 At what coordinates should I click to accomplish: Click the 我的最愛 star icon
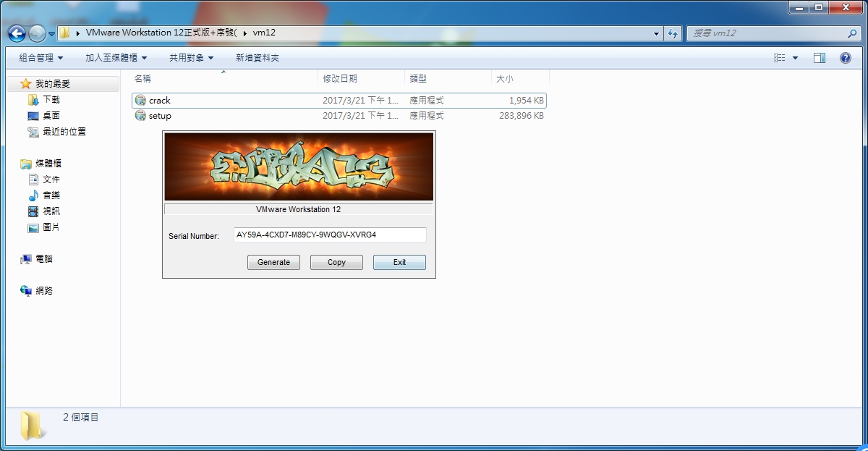tap(26, 84)
